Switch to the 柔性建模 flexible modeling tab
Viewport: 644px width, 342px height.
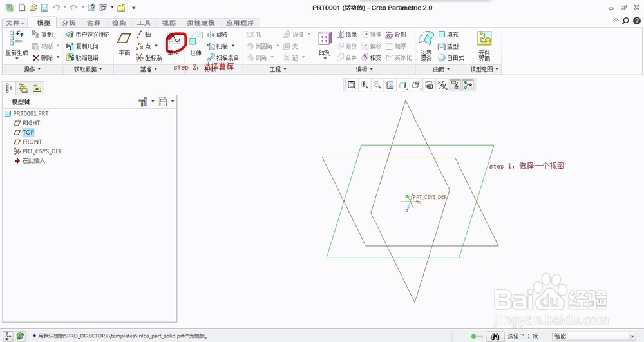[x=201, y=23]
